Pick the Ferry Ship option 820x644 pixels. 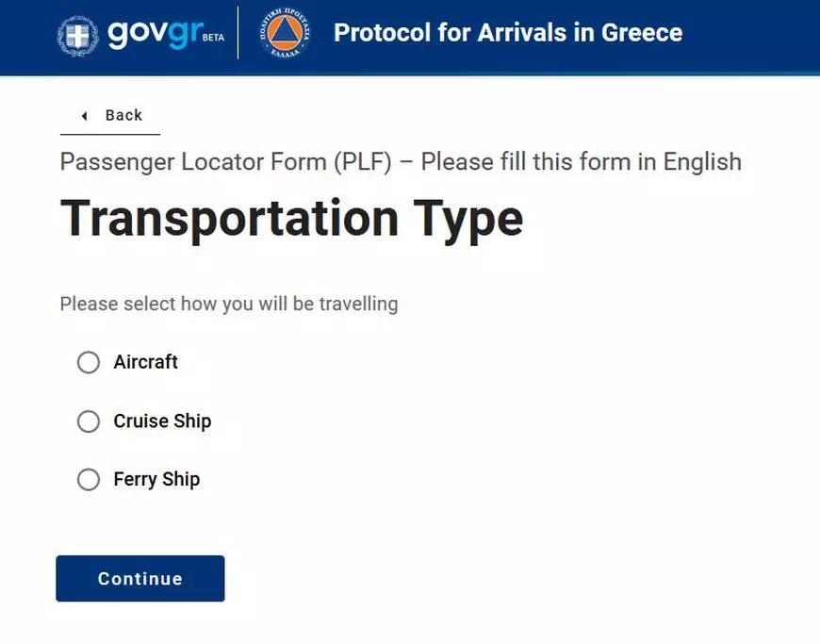pyautogui.click(x=89, y=480)
